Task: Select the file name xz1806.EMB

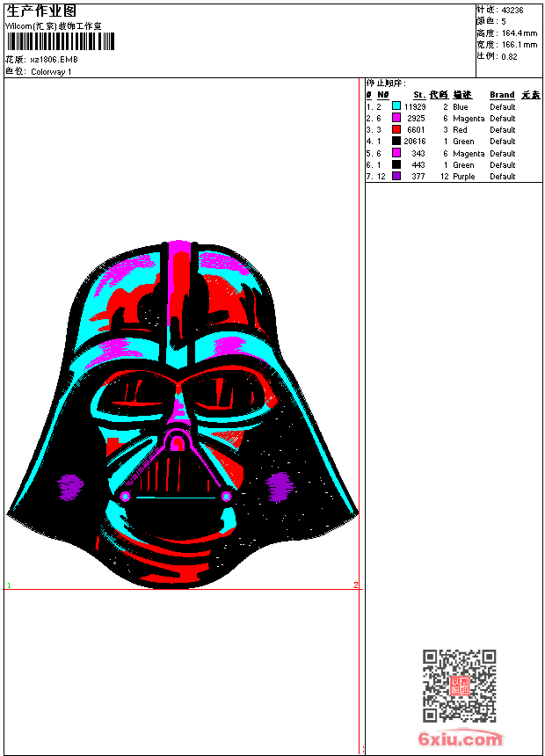Action: 54,60
